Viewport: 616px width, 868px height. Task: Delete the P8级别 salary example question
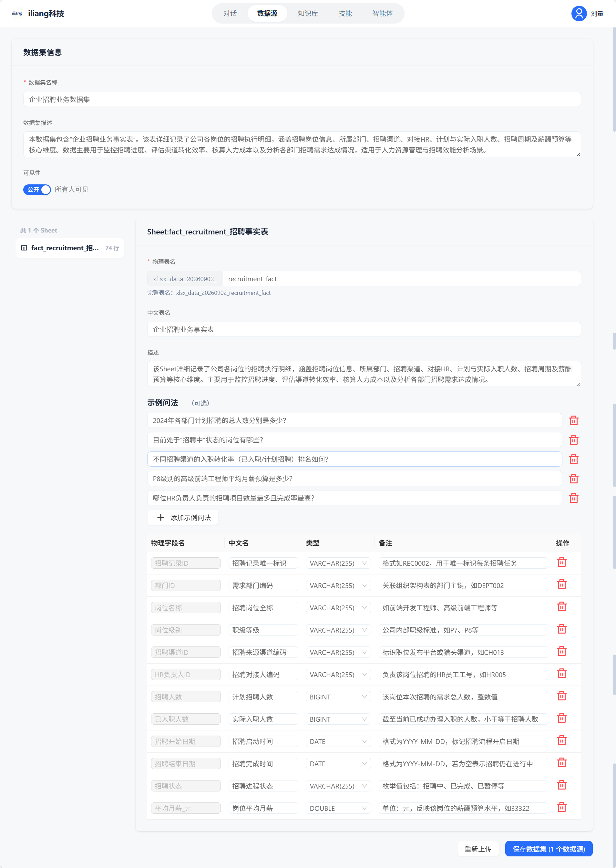click(573, 478)
